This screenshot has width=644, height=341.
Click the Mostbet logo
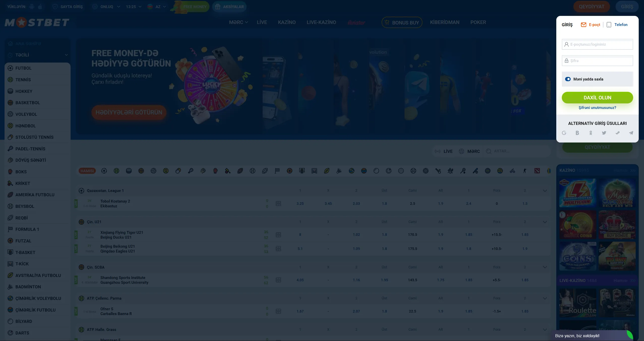[x=37, y=22]
